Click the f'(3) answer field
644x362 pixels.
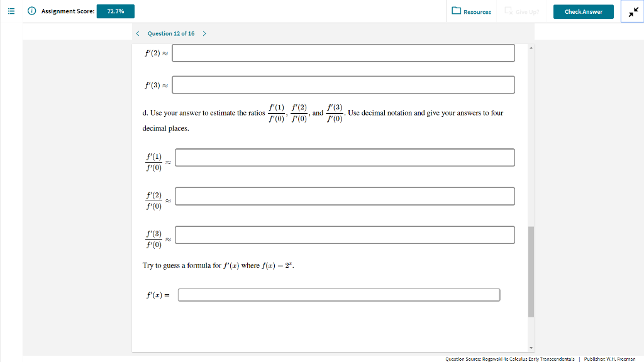coord(344,84)
